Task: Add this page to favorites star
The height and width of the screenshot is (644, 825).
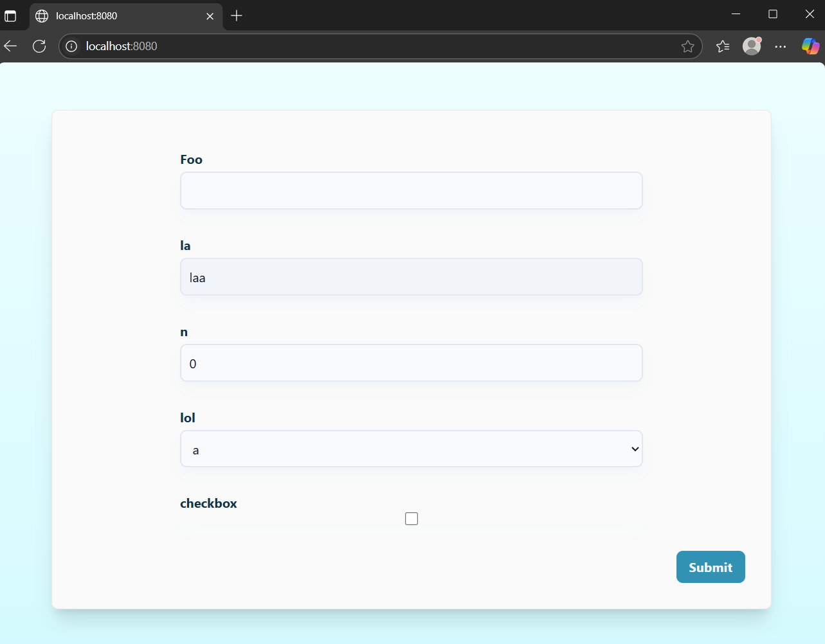Action: (687, 46)
